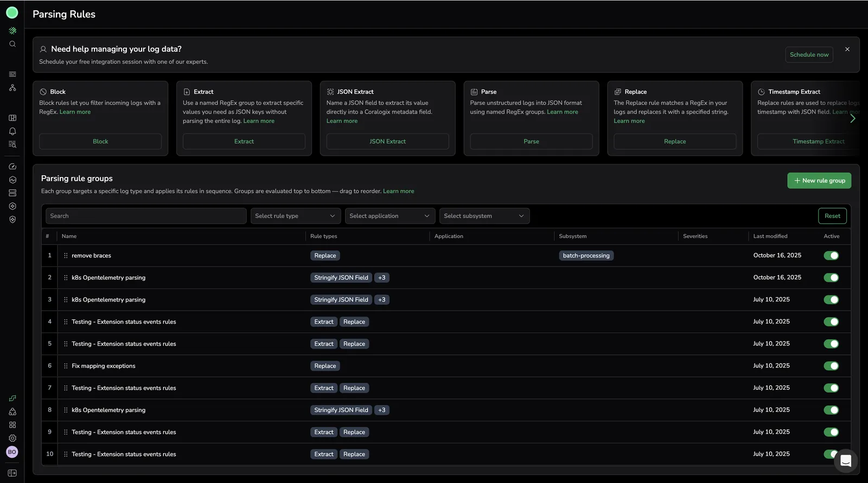Toggle active switch for row 4
Viewport: 868px width, 483px height.
point(831,322)
